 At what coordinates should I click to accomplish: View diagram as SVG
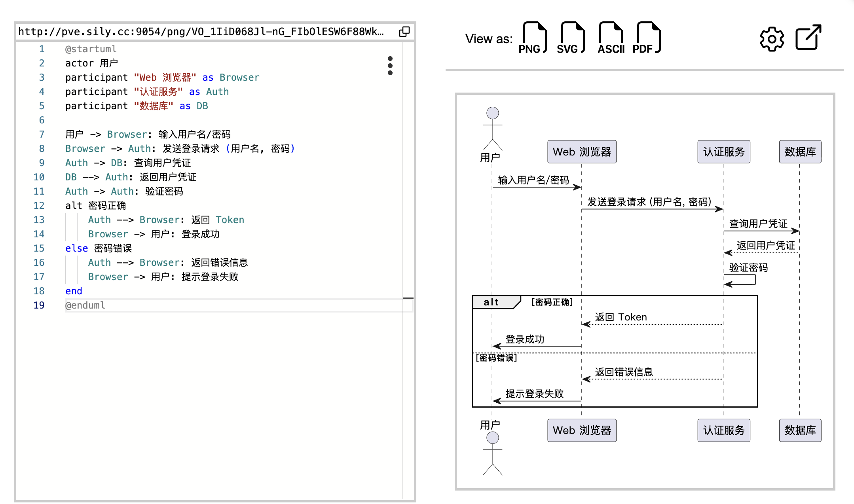point(570,38)
